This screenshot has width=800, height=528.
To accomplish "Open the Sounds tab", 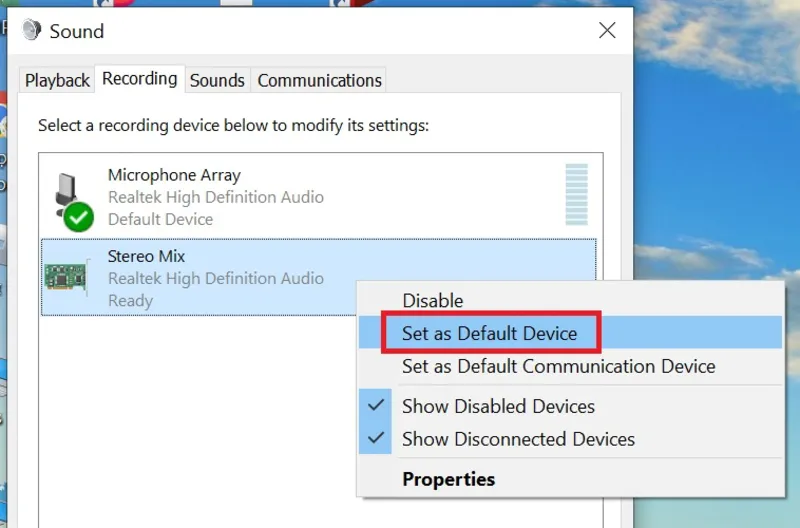I will [x=217, y=80].
